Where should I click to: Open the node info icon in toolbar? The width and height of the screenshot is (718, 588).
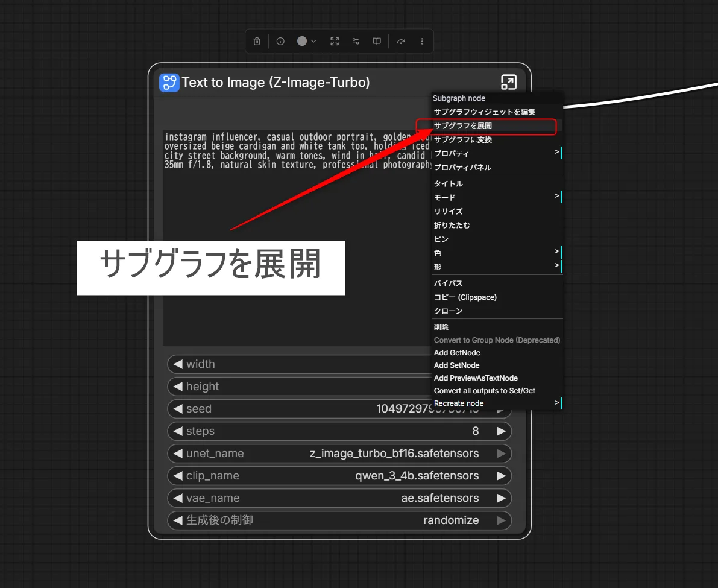(x=280, y=41)
